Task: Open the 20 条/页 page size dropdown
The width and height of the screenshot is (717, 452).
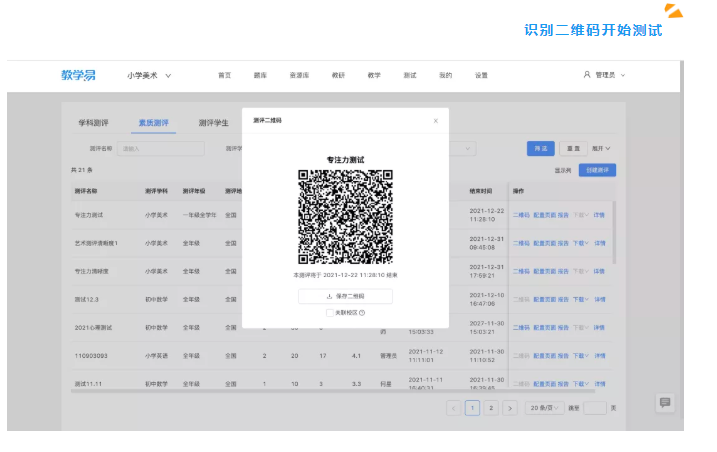Action: pyautogui.click(x=545, y=408)
